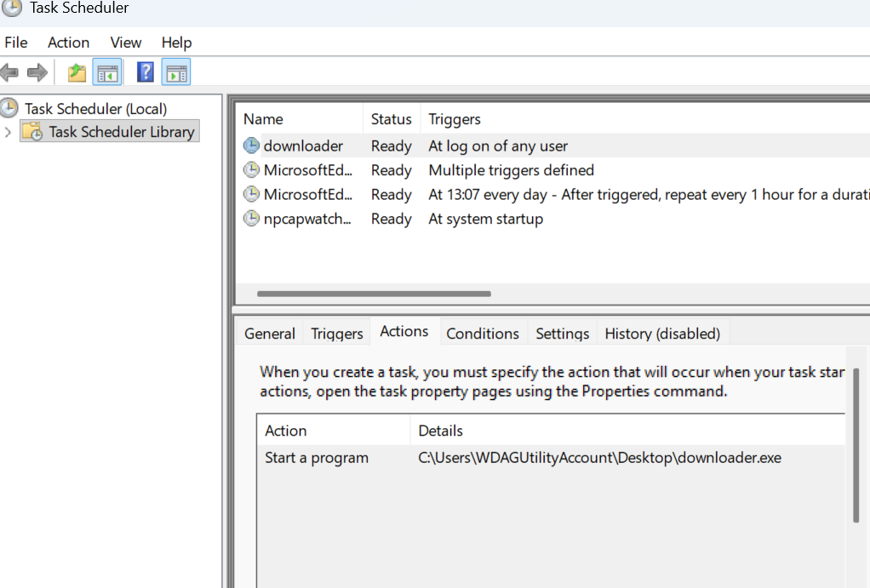
Task: Select the 'Start a program' action row
Action: 551,458
